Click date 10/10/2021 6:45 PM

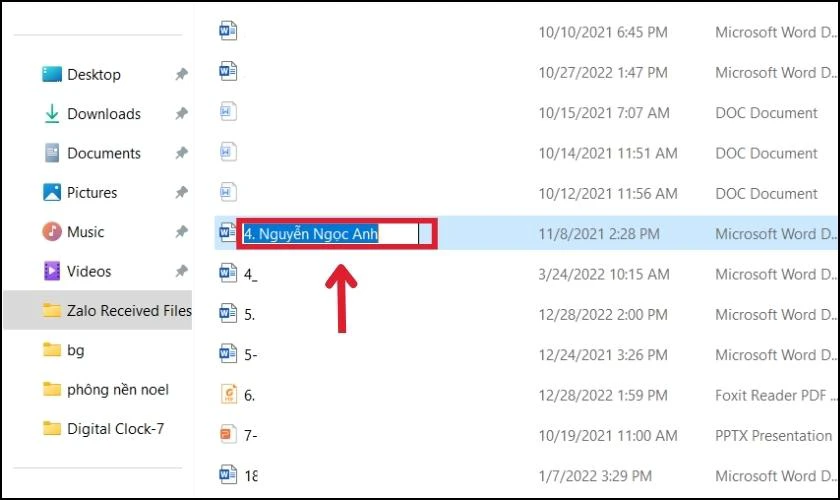[x=603, y=32]
